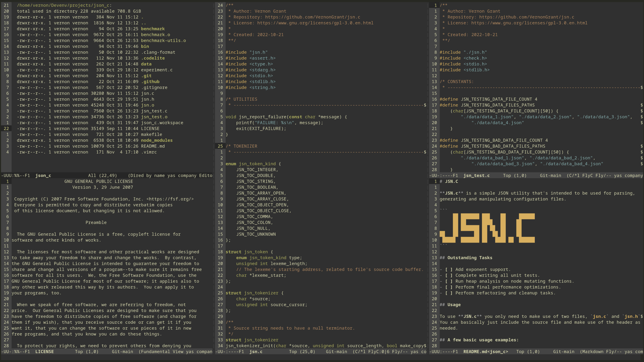Open README.md from the directory listing
Screen dimensions: 644x362
[x=152, y=146]
